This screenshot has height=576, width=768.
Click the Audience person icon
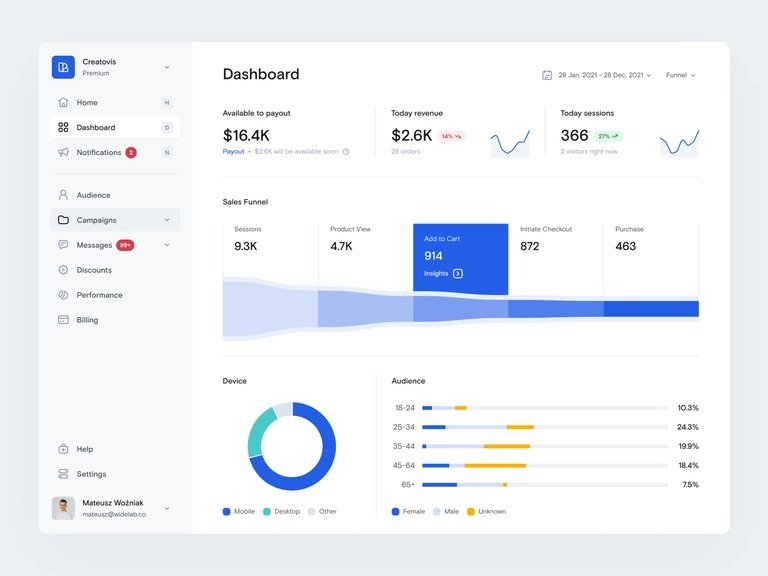[x=63, y=195]
